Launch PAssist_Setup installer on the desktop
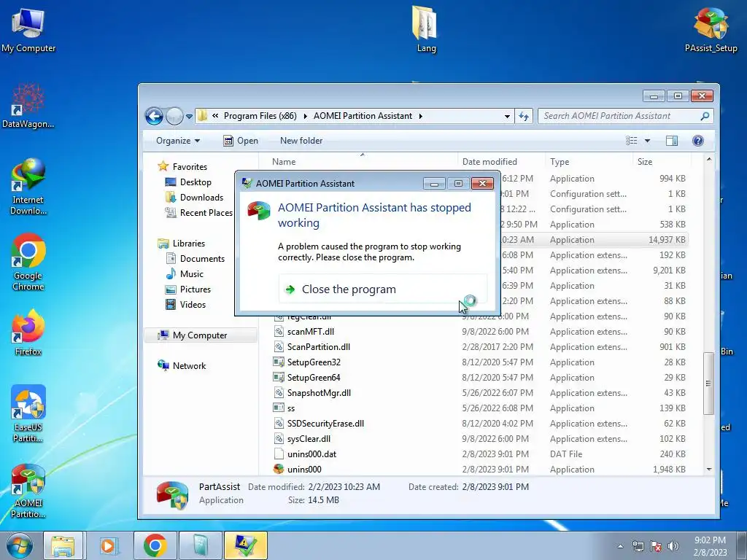This screenshot has width=747, height=560. pos(711,30)
